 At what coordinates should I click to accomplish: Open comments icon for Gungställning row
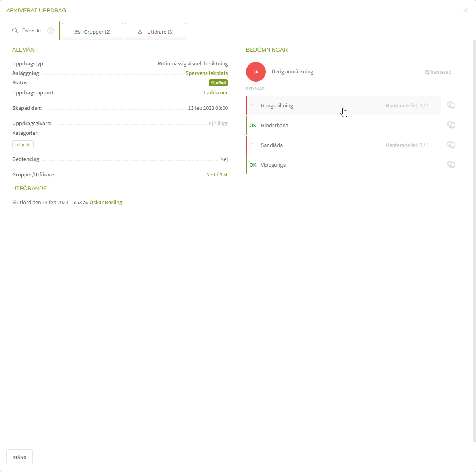451,105
